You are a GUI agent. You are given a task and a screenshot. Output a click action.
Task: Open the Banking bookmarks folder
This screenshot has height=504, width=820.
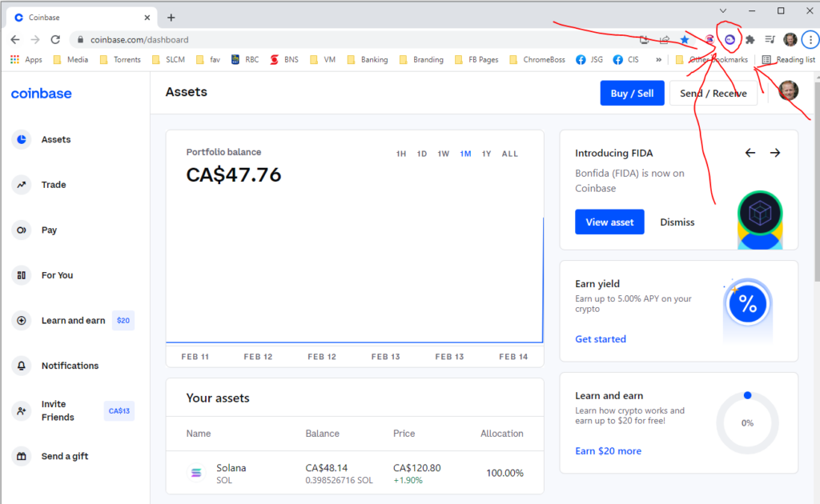coord(368,59)
